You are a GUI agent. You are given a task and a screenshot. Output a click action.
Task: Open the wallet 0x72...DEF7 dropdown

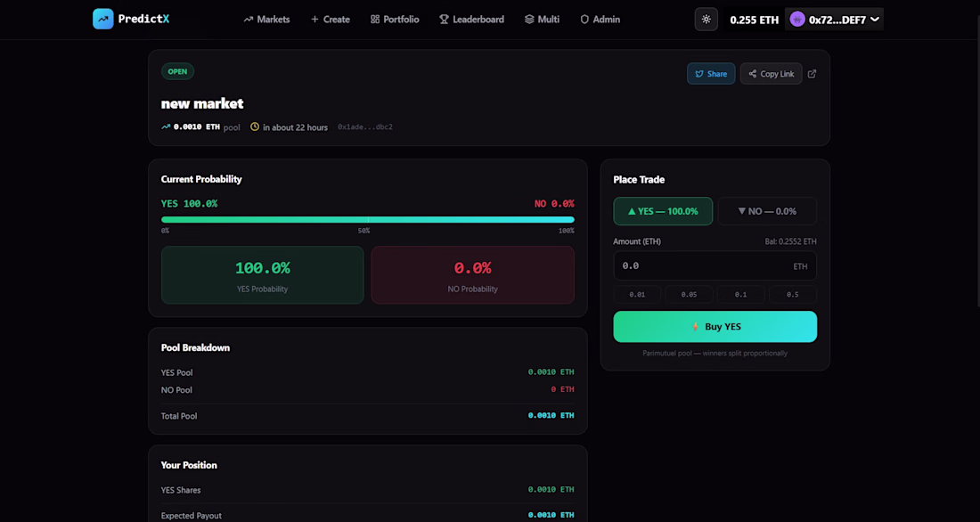pyautogui.click(x=835, y=20)
